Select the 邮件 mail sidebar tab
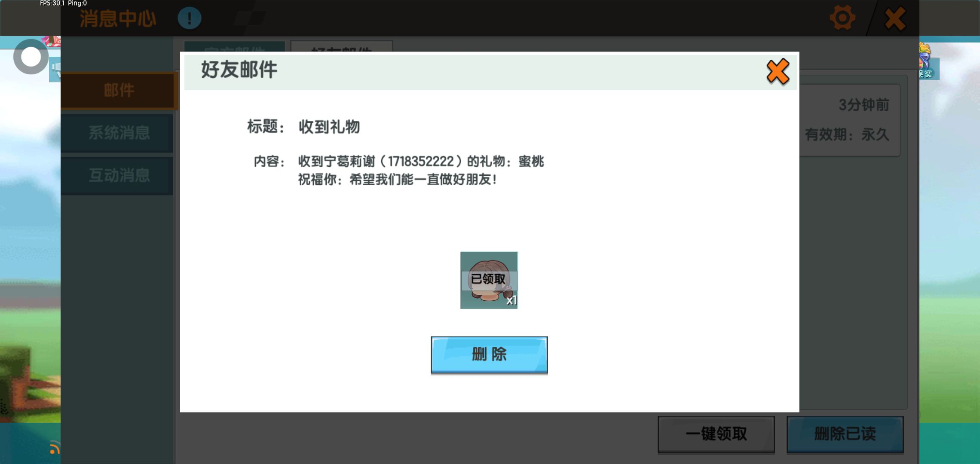980x464 pixels. (x=119, y=90)
